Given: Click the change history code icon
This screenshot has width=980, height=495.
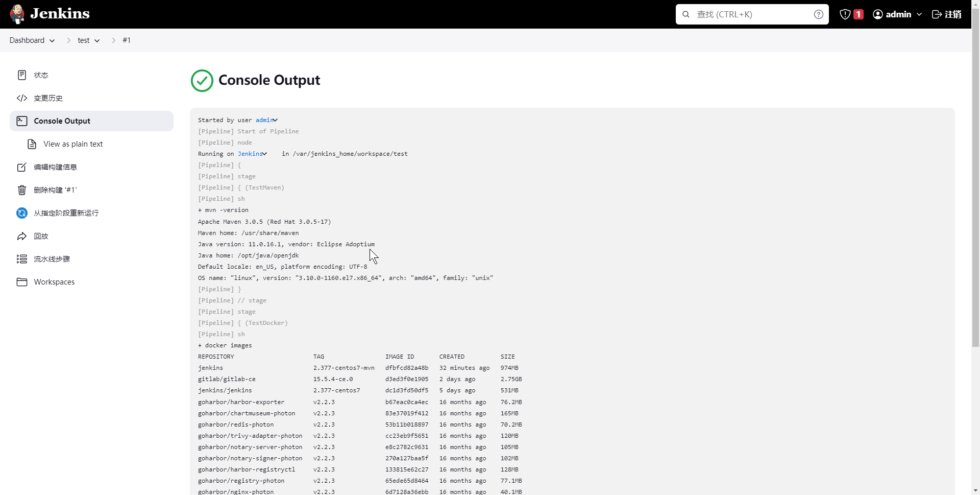Looking at the screenshot, I should [22, 98].
